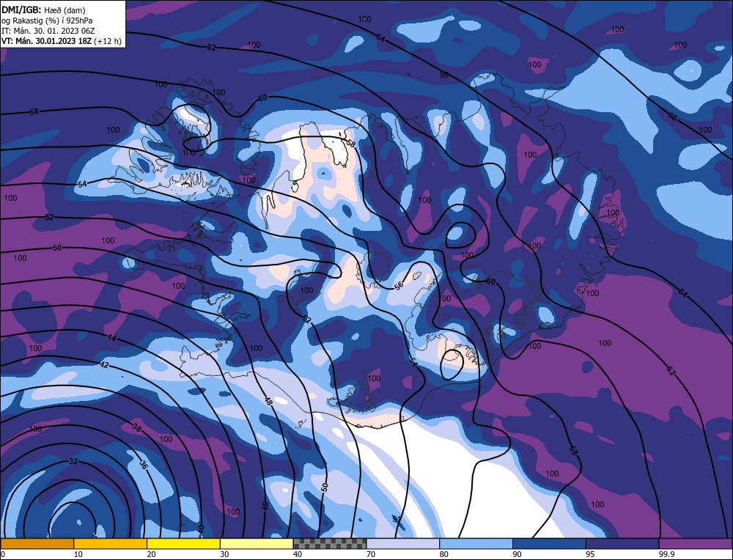The width and height of the screenshot is (733, 560).
Task: Click the contour label '38'
Action: 136,427
